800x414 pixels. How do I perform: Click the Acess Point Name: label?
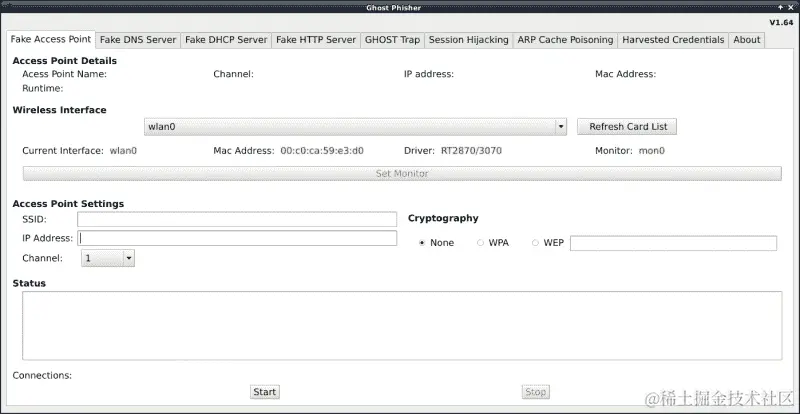65,74
